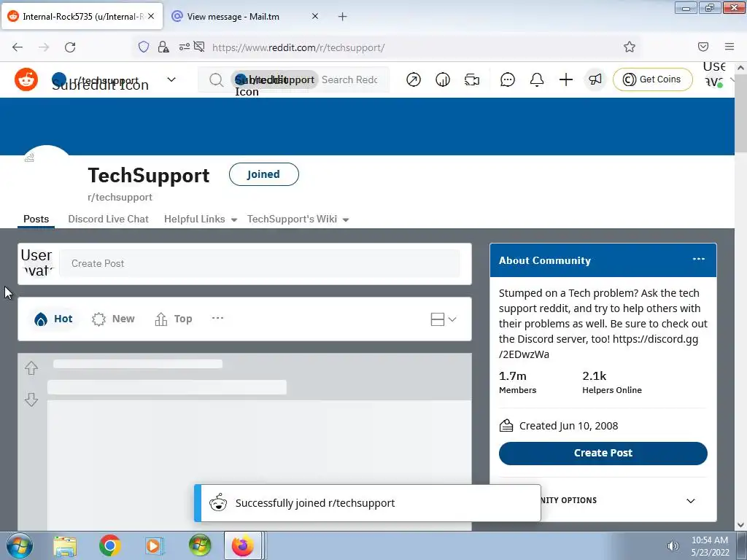Open more sort options ellipsis
The image size is (747, 560).
click(217, 318)
